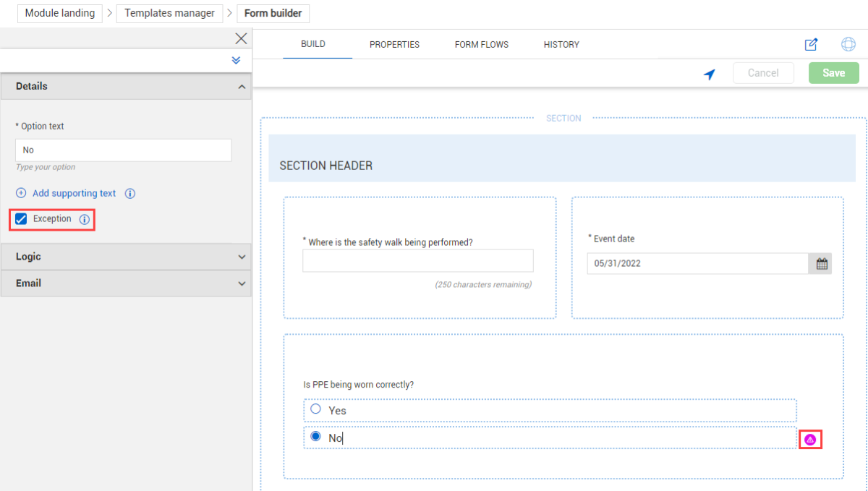Viewport: 868px width, 491px height.
Task: Close the left details panel
Action: (241, 39)
